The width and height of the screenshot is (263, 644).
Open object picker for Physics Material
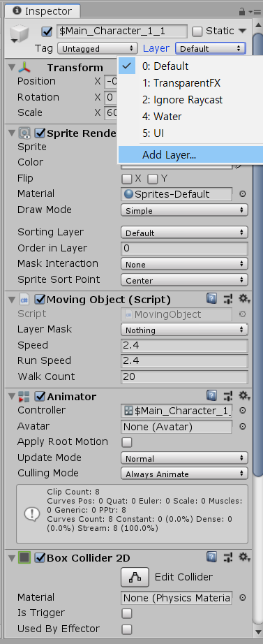click(243, 598)
